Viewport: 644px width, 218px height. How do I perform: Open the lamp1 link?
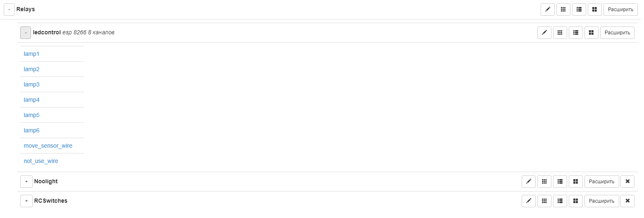click(31, 54)
